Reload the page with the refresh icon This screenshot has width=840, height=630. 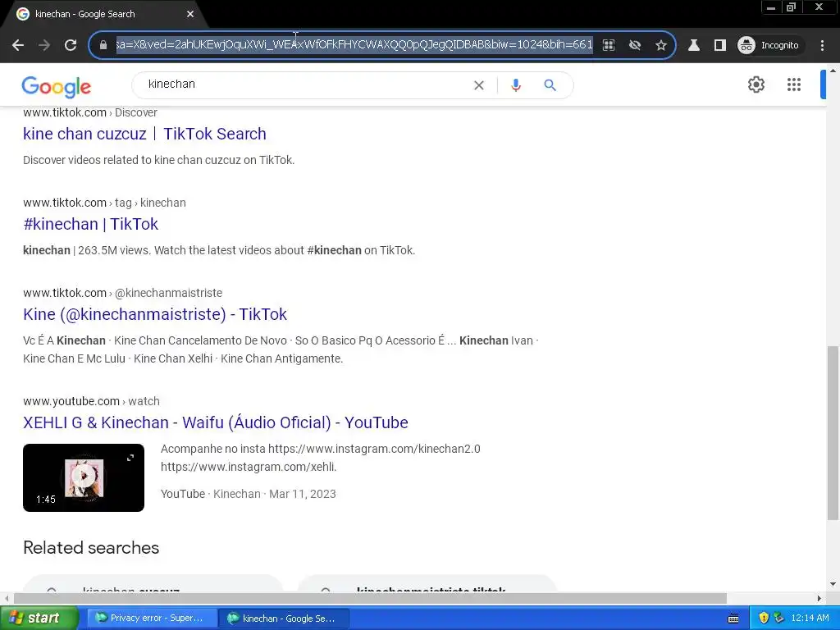click(x=71, y=45)
